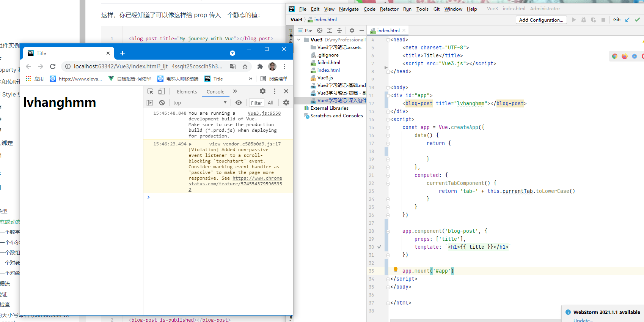Click the Debug bug icon in WebStorm toolbar

584,20
